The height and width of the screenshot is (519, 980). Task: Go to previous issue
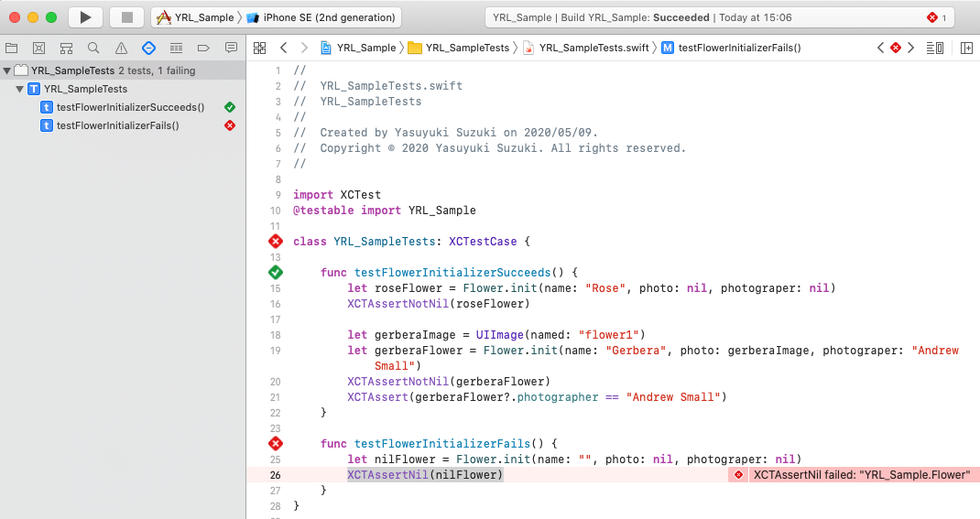[880, 49]
